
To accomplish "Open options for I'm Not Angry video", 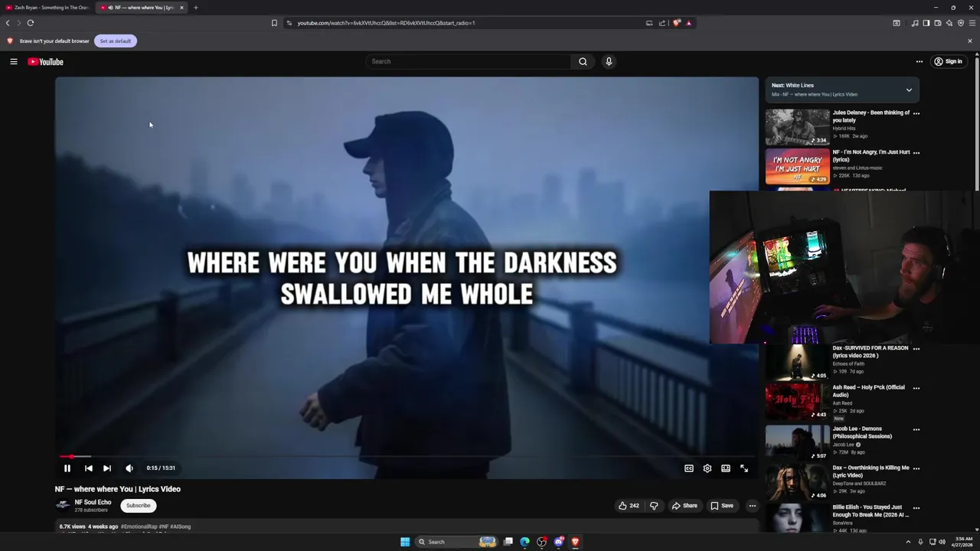I will coord(916,152).
